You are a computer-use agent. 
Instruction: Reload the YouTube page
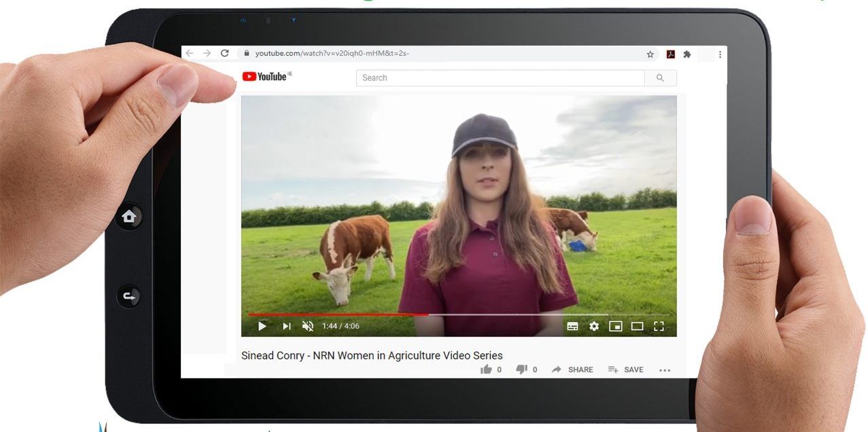[x=225, y=53]
